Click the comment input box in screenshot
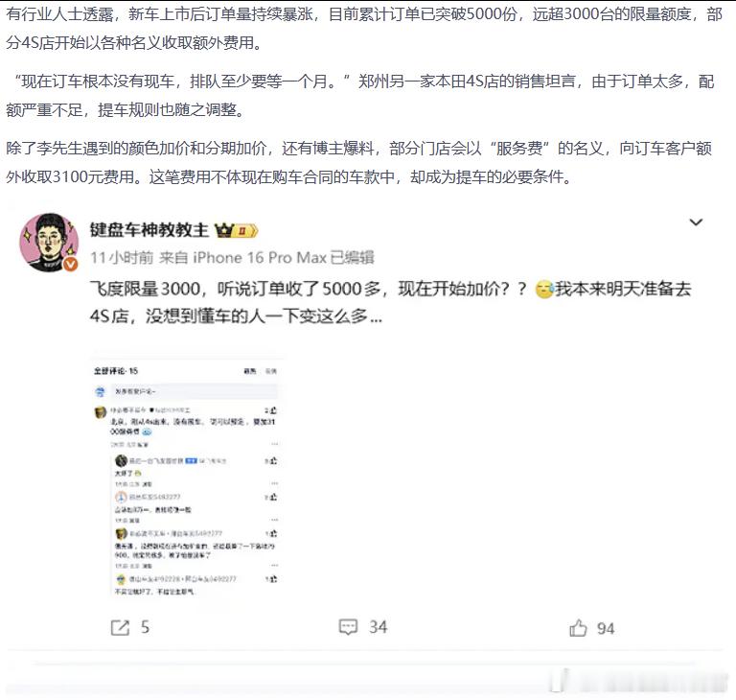 pyautogui.click(x=194, y=391)
